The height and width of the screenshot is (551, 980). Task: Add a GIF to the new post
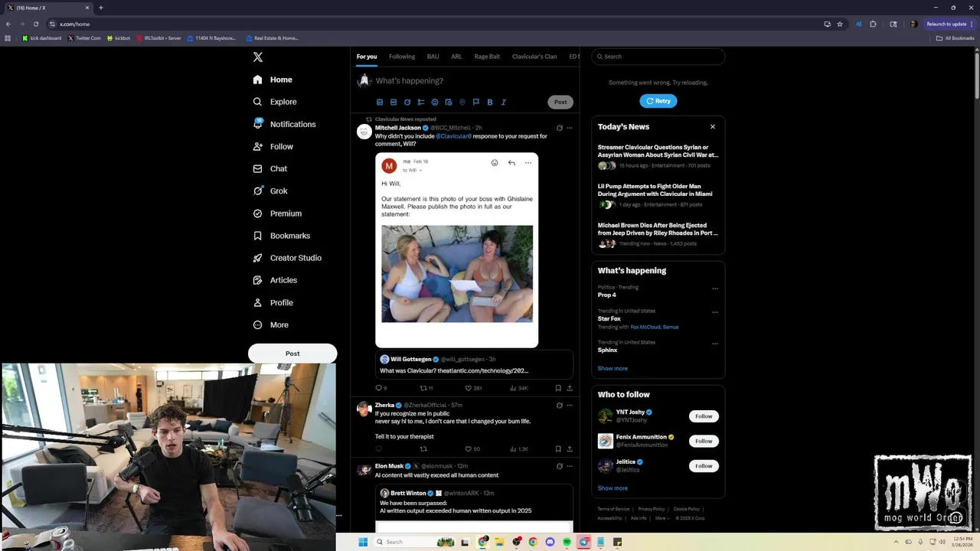394,102
